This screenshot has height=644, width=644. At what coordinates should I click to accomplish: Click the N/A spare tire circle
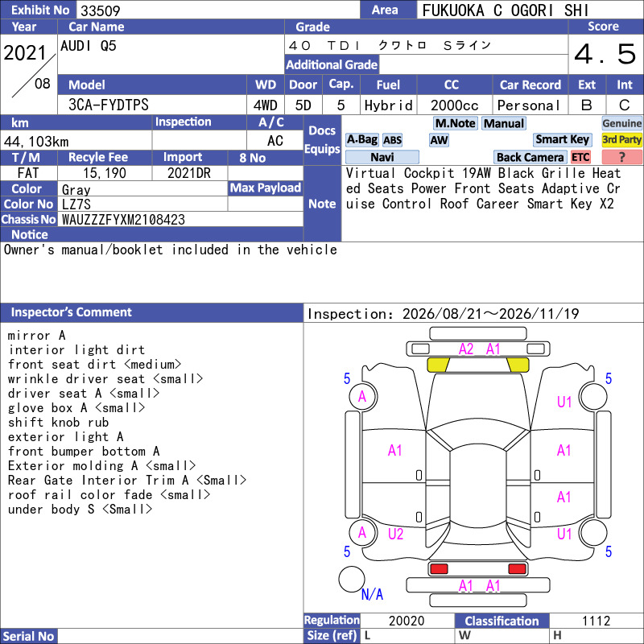352,579
